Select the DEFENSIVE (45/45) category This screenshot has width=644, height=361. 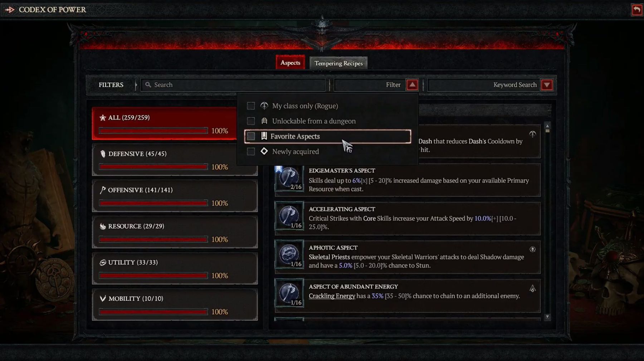tap(175, 160)
